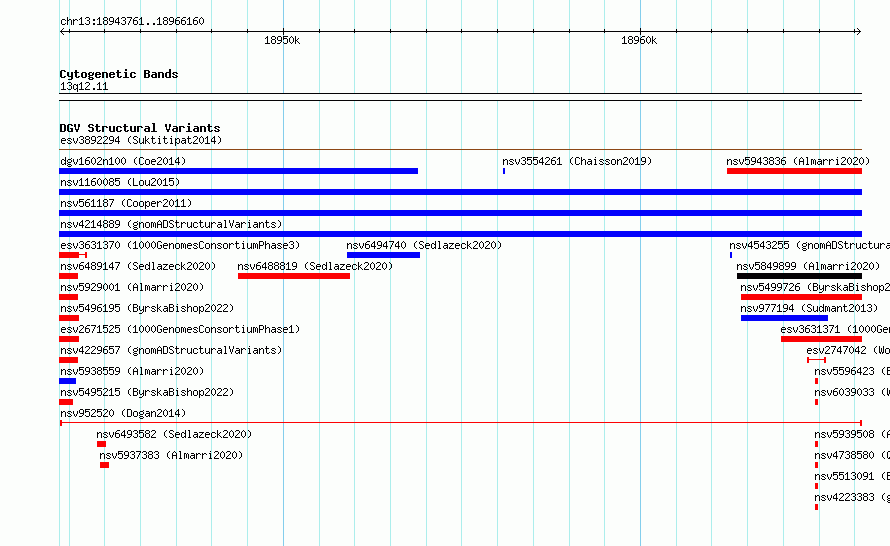The width and height of the screenshot is (890, 546).
Task: Open nsv1160085 (Lou2015) variant details
Action: [120, 182]
